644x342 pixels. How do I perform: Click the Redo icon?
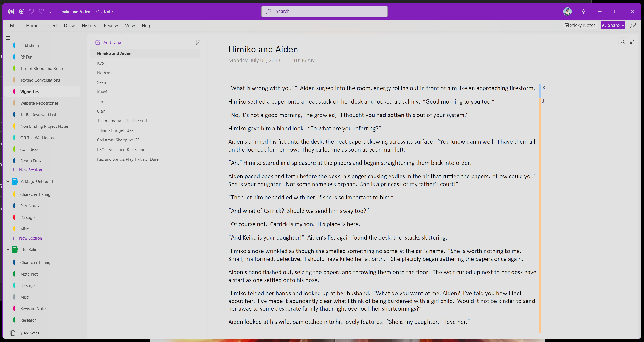pyautogui.click(x=41, y=12)
